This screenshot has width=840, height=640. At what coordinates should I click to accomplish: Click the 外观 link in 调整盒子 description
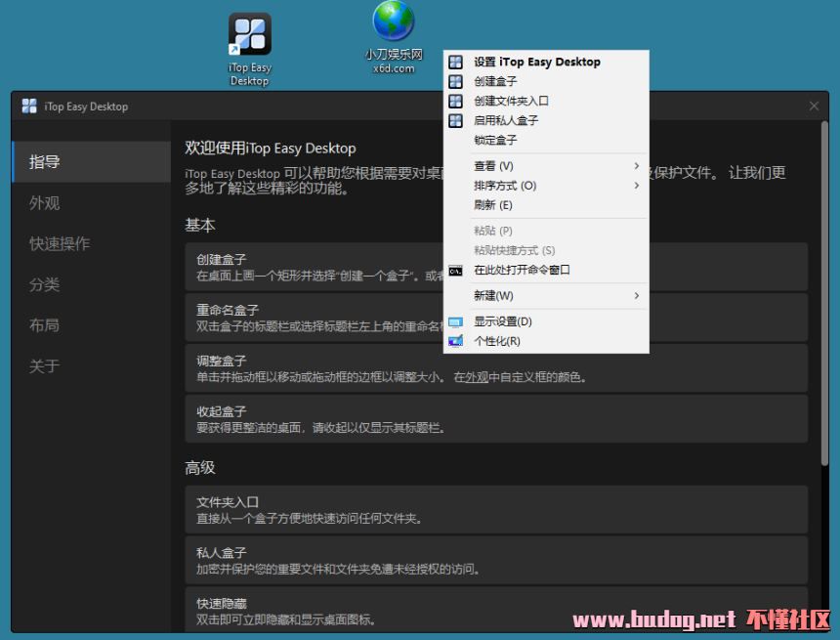pos(476,377)
